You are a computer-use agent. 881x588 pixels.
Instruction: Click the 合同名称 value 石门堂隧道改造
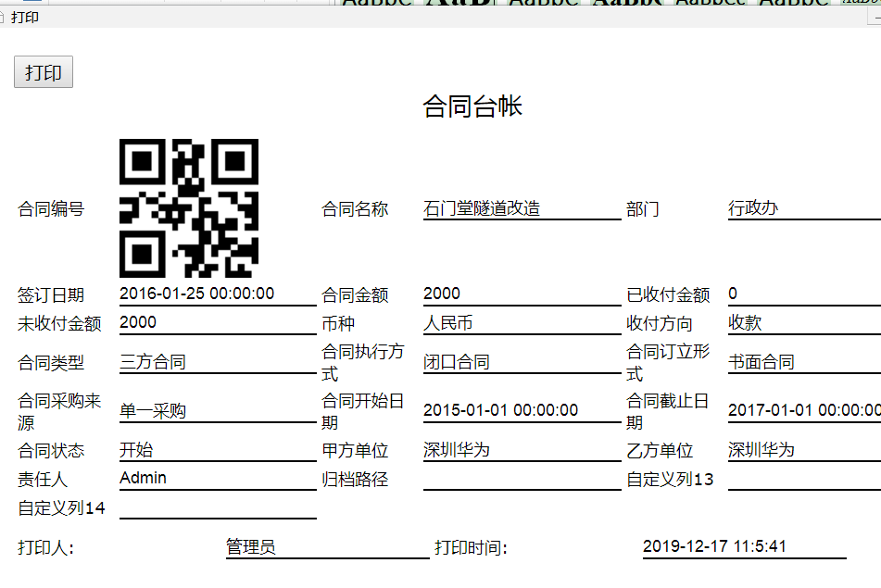[482, 207]
